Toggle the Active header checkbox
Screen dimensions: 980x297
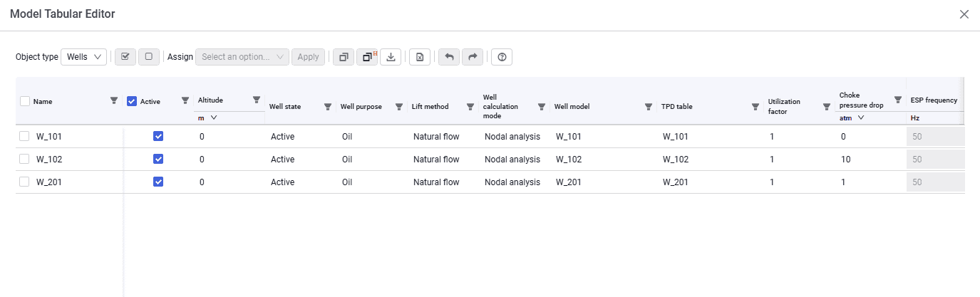[x=132, y=101]
